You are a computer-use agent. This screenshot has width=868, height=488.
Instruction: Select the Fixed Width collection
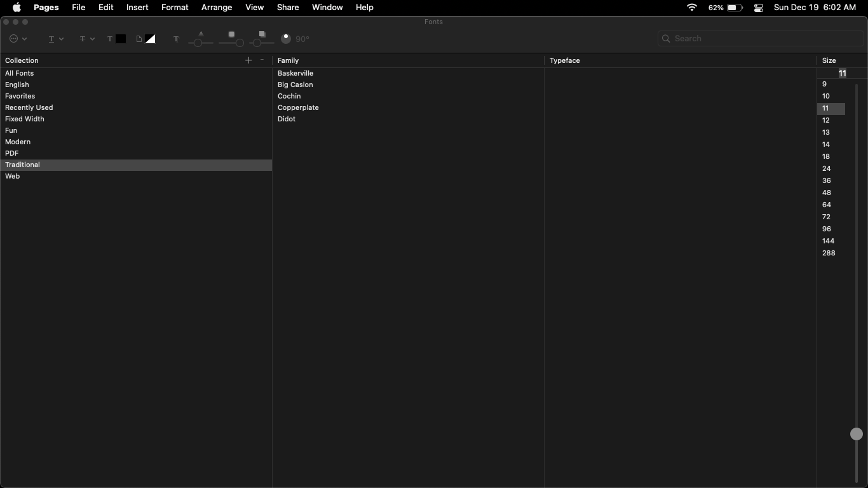(x=136, y=119)
